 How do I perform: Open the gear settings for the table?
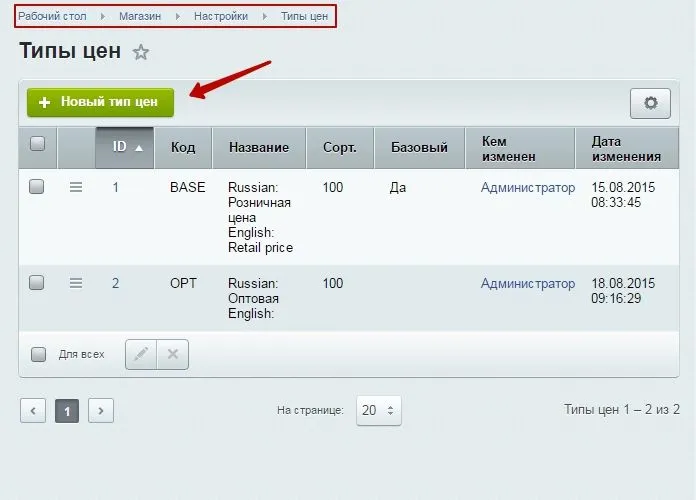pyautogui.click(x=650, y=103)
